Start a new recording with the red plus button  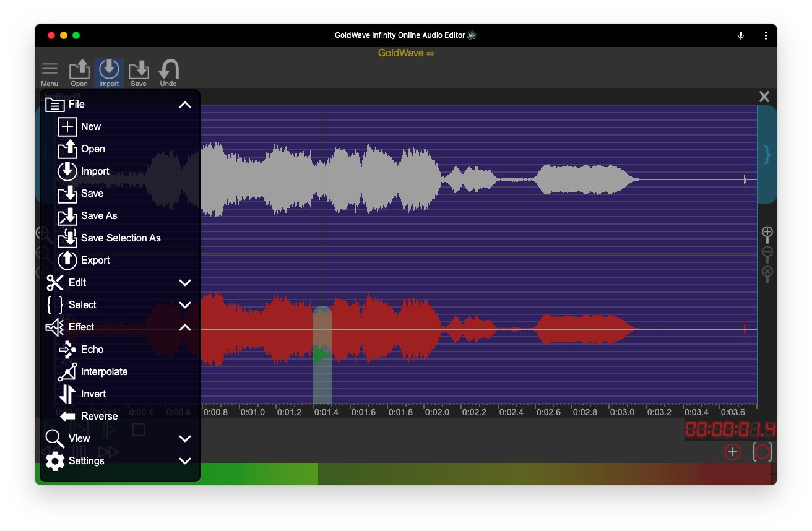click(732, 452)
